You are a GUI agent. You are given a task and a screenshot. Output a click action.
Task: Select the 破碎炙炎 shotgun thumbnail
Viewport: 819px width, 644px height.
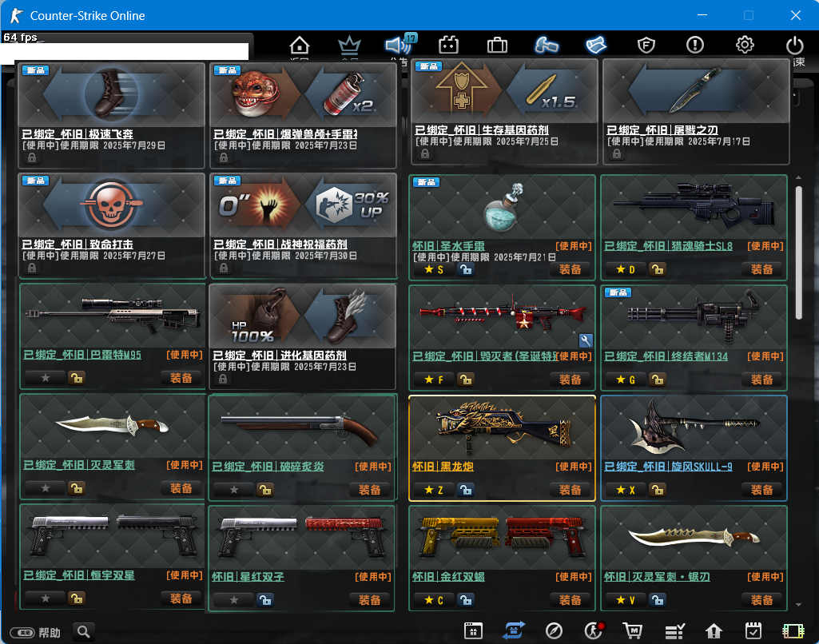[x=301, y=427]
